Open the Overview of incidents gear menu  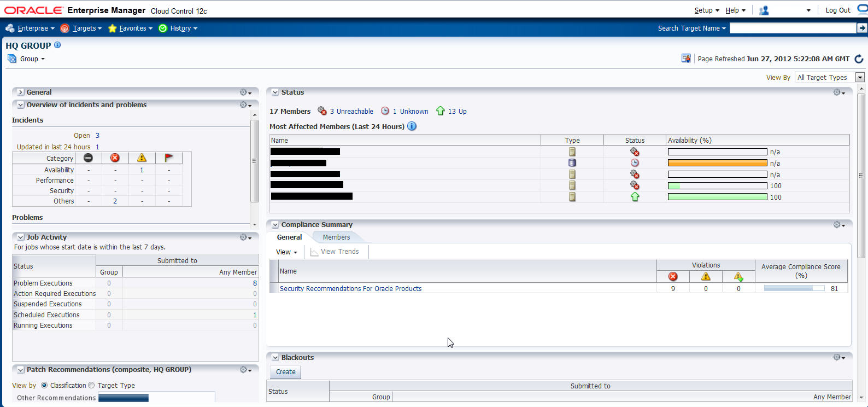pos(245,105)
